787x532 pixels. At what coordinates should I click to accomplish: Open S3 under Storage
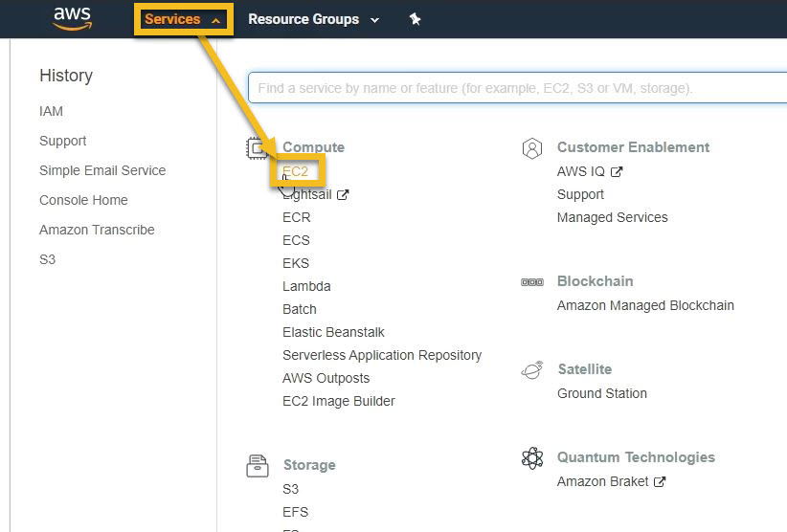pos(291,489)
